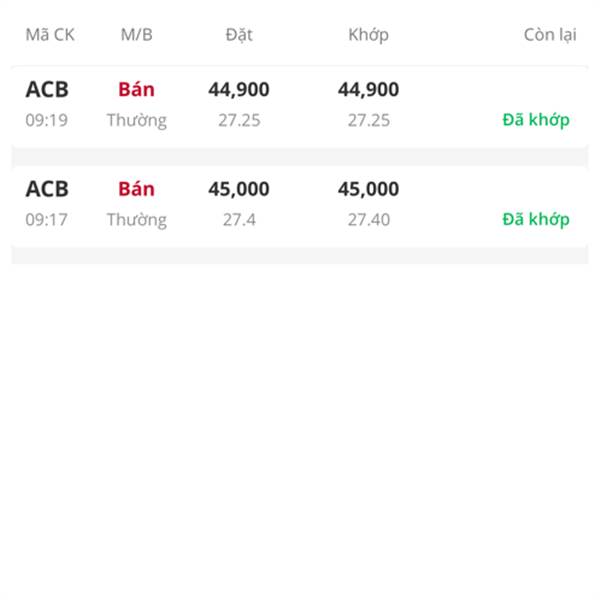This screenshot has height=600, width=600.
Task: Select the Mã CK column header
Action: 50,35
